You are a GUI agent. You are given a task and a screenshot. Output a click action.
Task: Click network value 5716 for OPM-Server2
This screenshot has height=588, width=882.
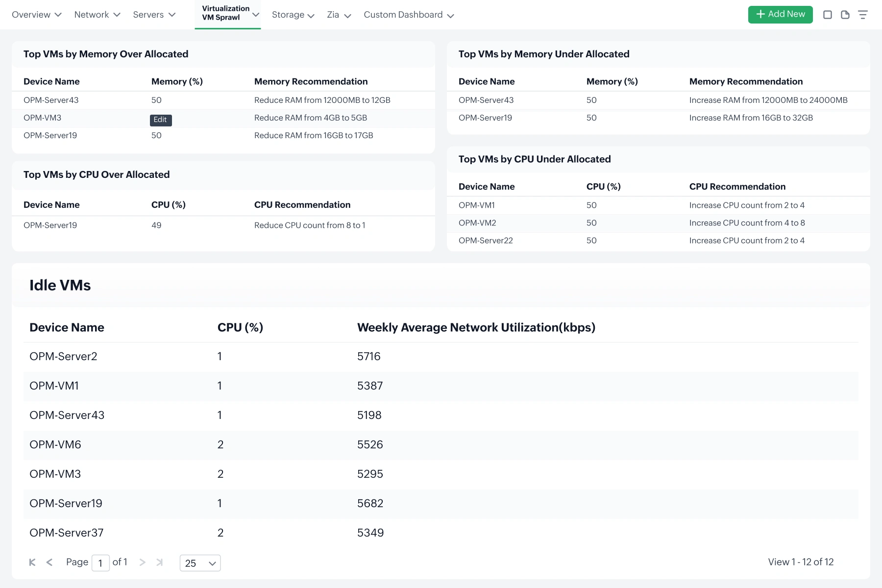click(369, 356)
